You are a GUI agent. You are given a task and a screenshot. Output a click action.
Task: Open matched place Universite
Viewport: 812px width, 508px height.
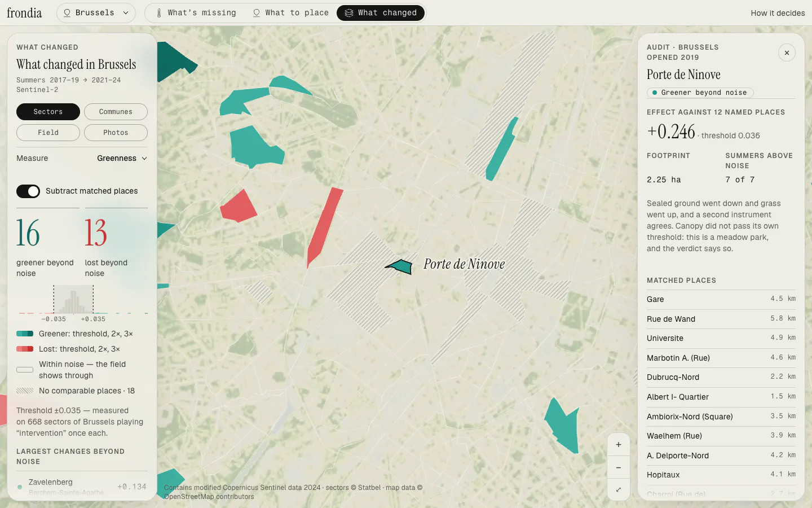[x=721, y=339]
